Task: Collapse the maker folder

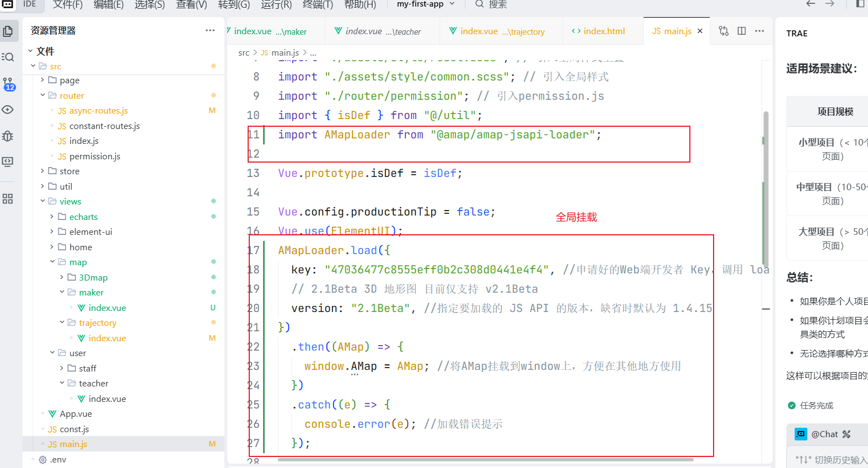Action: tap(62, 292)
